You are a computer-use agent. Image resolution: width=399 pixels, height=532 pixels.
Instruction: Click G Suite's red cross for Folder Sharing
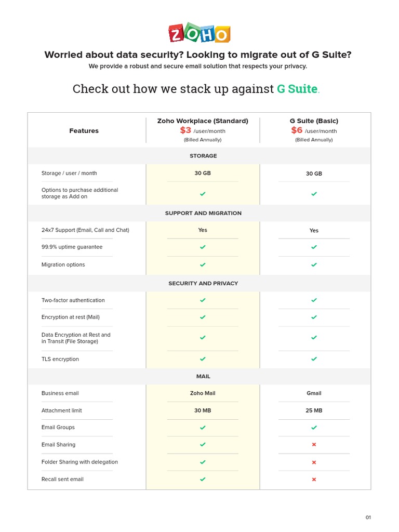pos(314,462)
